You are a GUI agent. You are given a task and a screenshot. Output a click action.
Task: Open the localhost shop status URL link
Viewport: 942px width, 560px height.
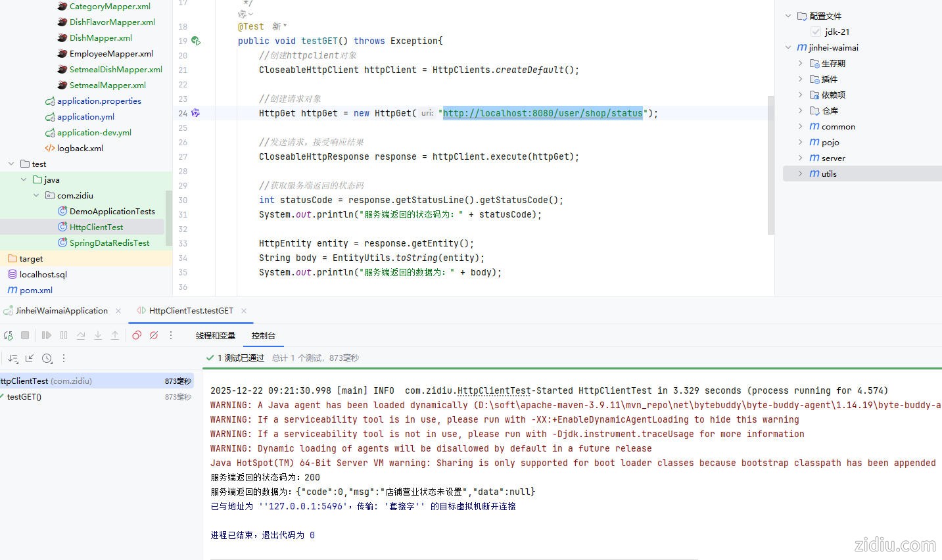coord(542,113)
